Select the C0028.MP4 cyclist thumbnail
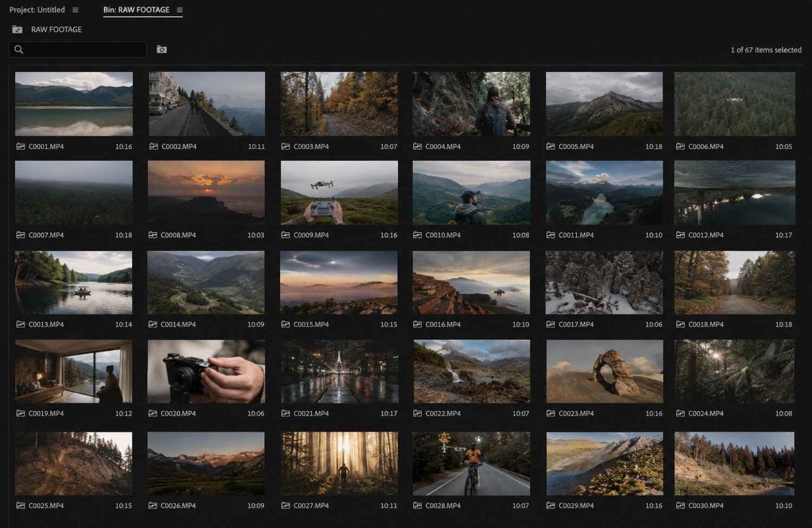 coord(472,464)
